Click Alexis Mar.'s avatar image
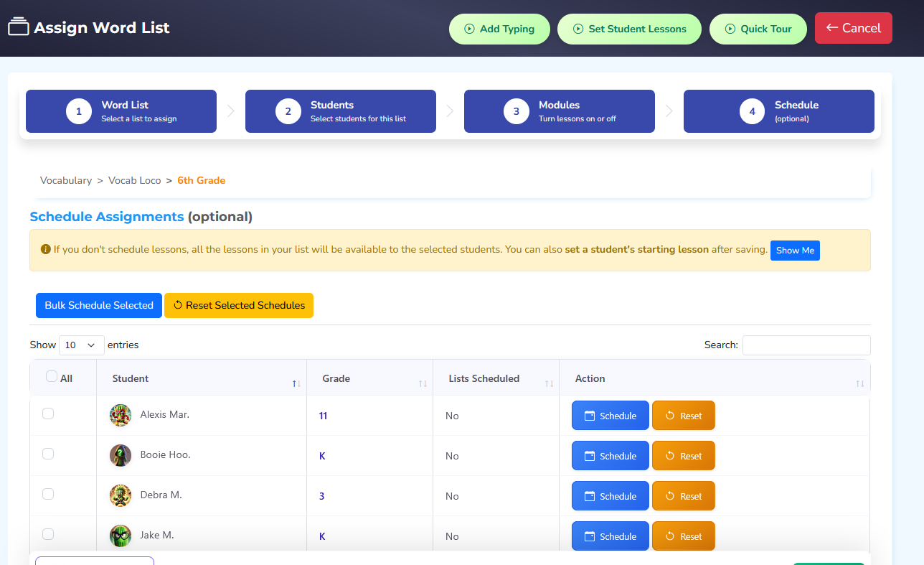Screen dimensions: 924x565 [x=121, y=415]
